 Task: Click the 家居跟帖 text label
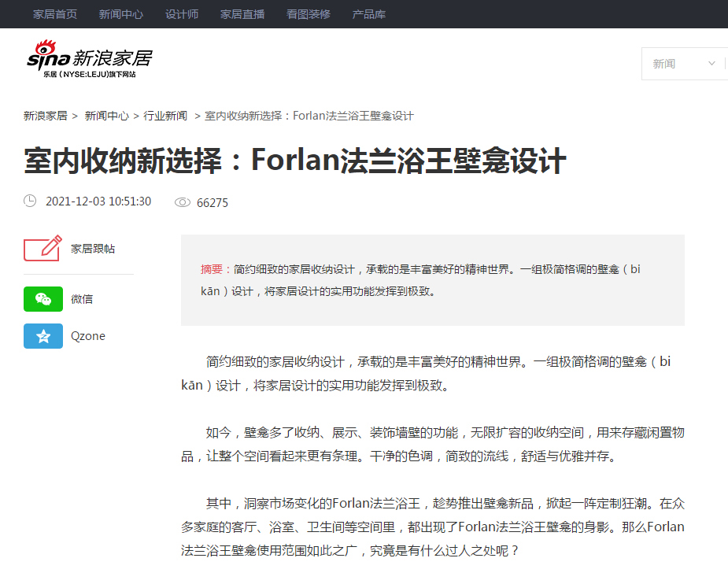click(x=93, y=249)
